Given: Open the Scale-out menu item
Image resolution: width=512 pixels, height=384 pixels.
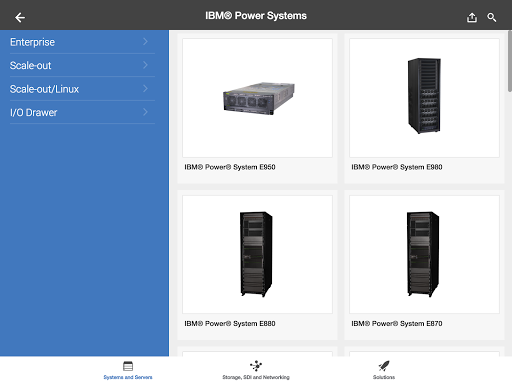Looking at the screenshot, I should tap(82, 65).
